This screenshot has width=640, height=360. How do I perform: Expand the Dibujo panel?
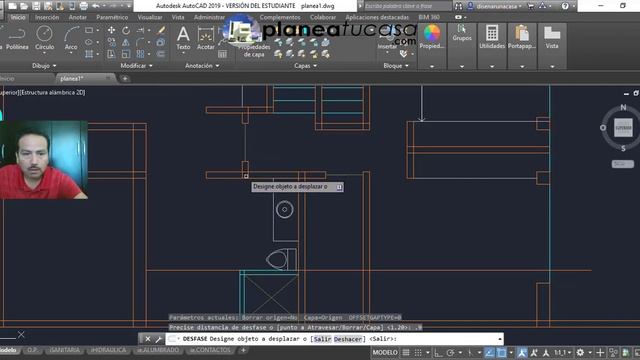(44, 65)
